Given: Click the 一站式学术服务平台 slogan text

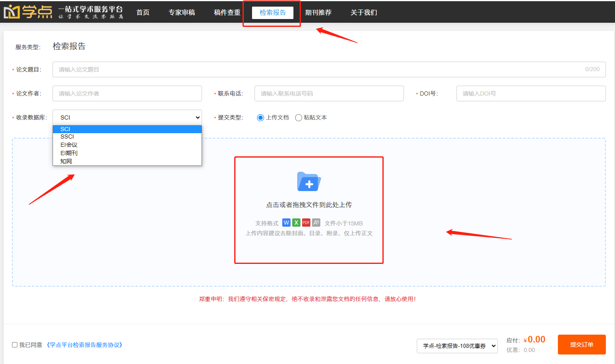Looking at the screenshot, I should click(91, 9).
